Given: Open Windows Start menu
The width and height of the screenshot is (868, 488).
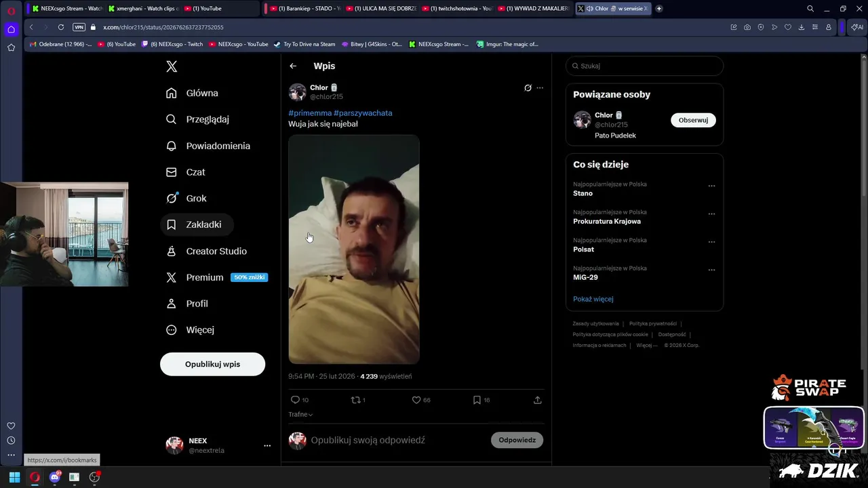Looking at the screenshot, I should [14, 477].
